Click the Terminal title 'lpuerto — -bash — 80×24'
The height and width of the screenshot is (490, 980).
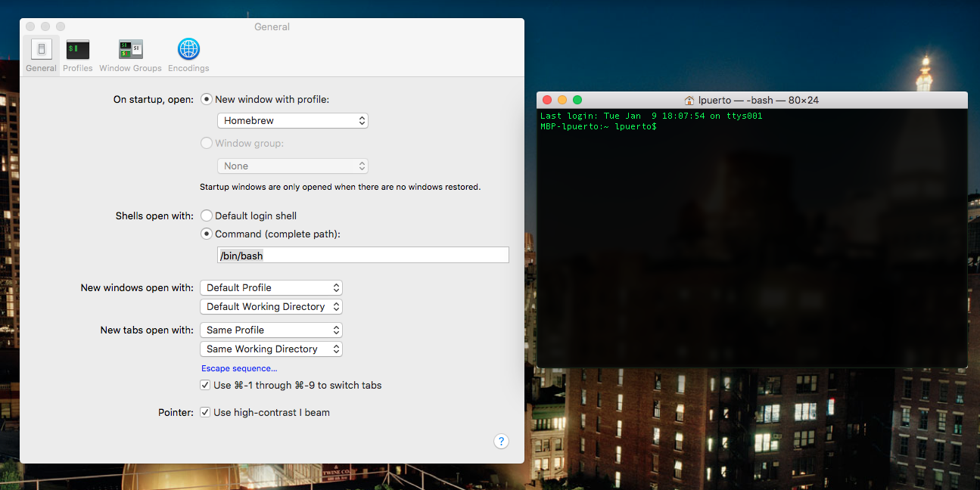(758, 100)
